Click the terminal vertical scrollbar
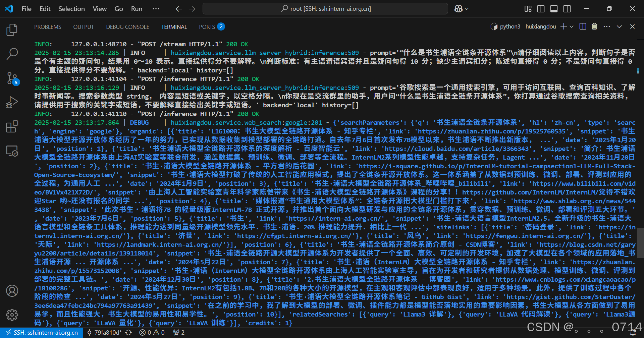Viewport: 644px width, 338px height. tap(640, 243)
